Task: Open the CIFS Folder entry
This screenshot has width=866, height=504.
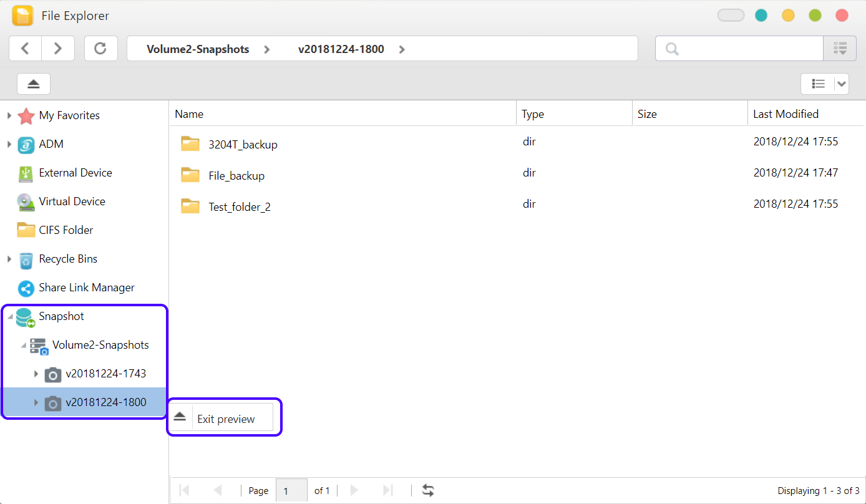Action: coord(66,230)
